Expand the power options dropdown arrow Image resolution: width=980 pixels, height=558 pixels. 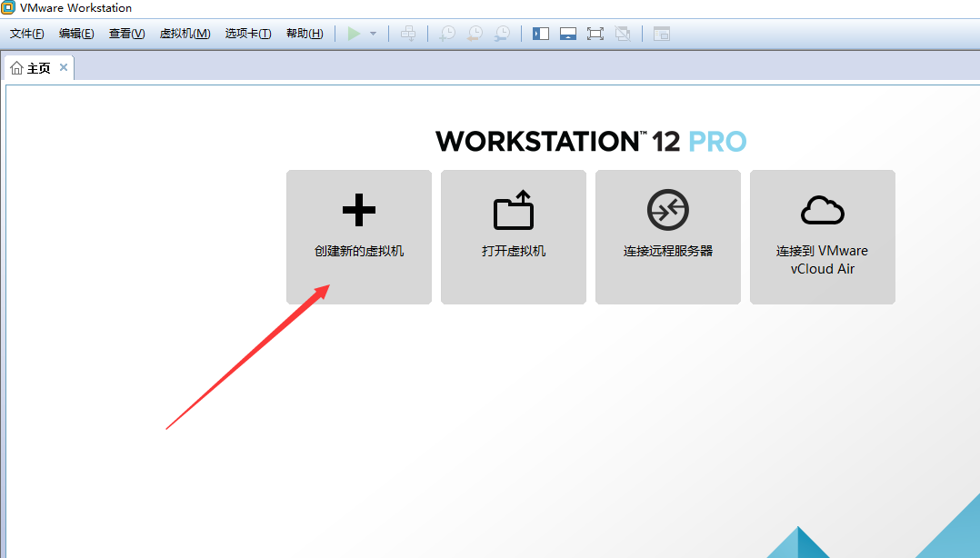coord(373,34)
